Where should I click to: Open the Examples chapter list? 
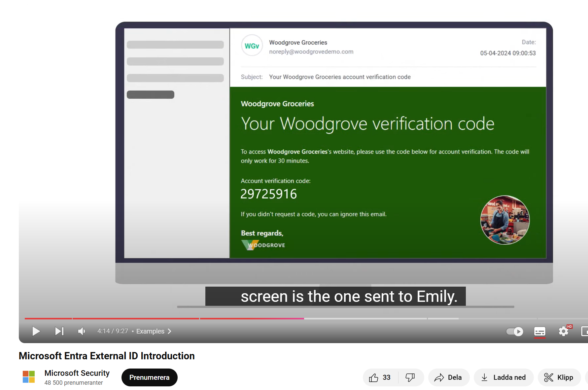coord(154,331)
